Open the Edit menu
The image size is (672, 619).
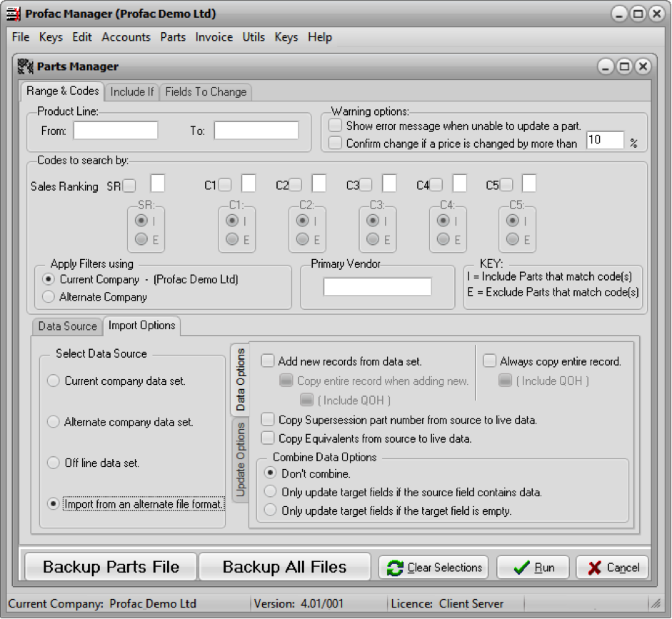[x=82, y=37]
